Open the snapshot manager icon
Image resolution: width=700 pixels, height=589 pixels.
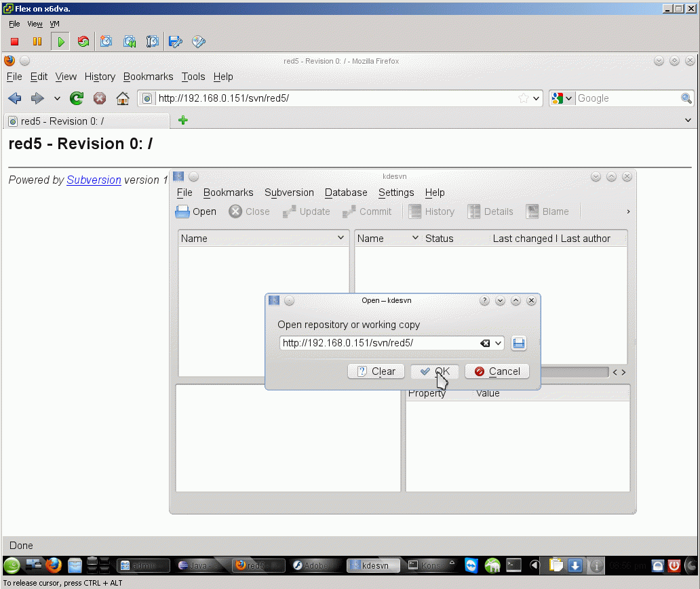coord(152,41)
